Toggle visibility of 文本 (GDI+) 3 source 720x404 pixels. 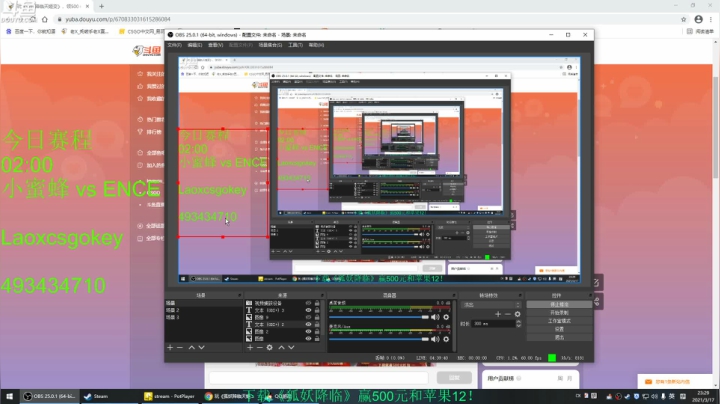[x=308, y=310]
